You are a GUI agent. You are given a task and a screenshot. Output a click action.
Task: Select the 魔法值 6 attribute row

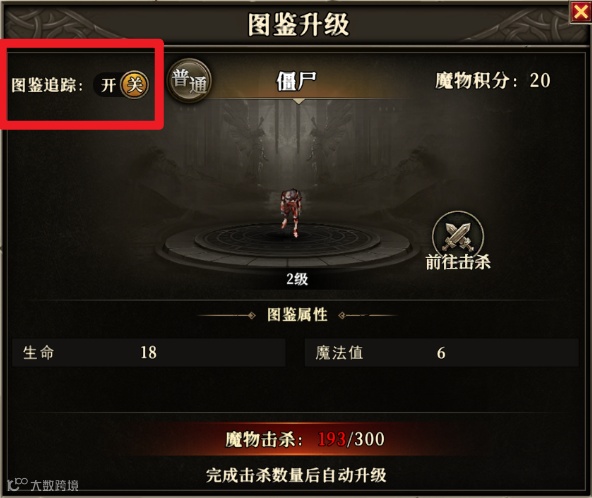pyautogui.click(x=441, y=353)
